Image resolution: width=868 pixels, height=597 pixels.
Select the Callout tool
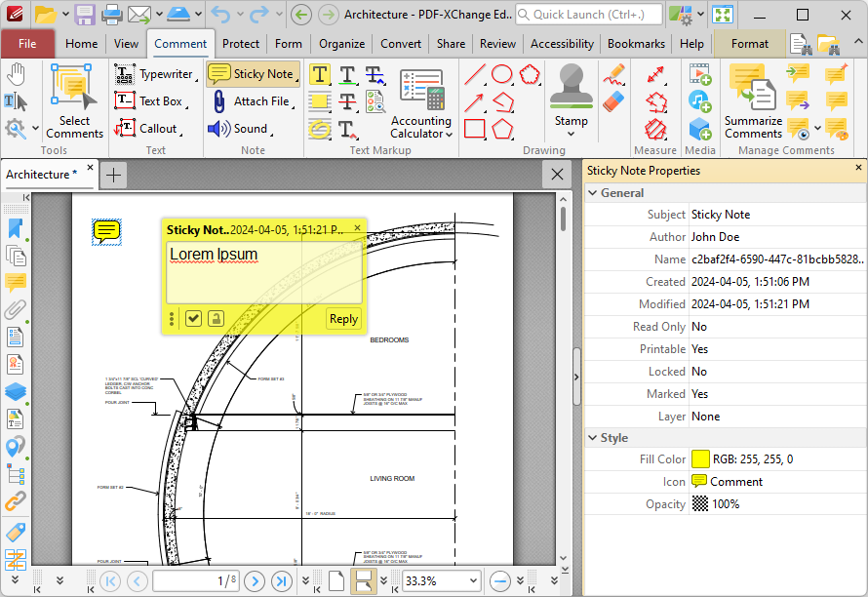pyautogui.click(x=148, y=129)
